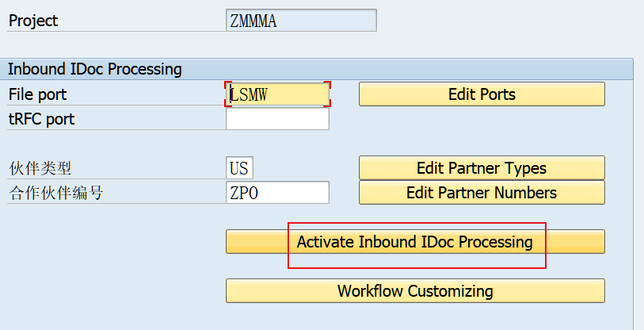This screenshot has width=644, height=330.
Task: Click the 合作伙伴编号 label
Action: 55,193
